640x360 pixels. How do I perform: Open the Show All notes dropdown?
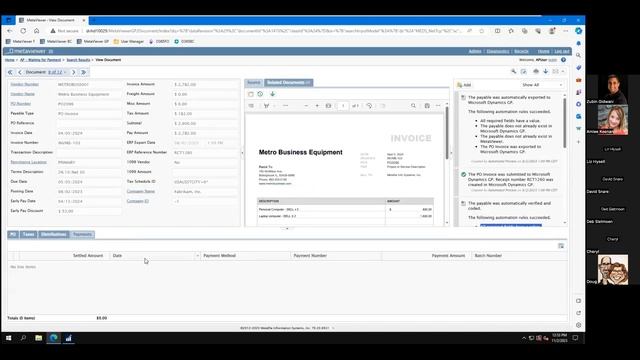[542, 85]
